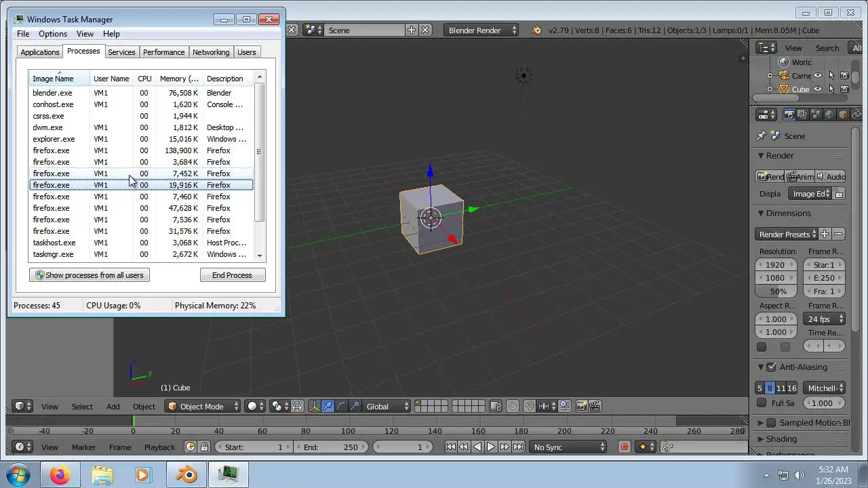Toggle the display lock interface icon

tap(839, 194)
